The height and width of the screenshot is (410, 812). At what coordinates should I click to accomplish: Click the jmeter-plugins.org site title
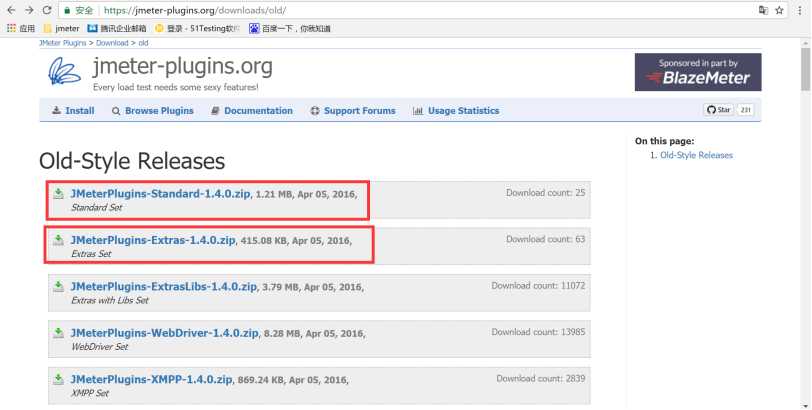pyautogui.click(x=182, y=67)
